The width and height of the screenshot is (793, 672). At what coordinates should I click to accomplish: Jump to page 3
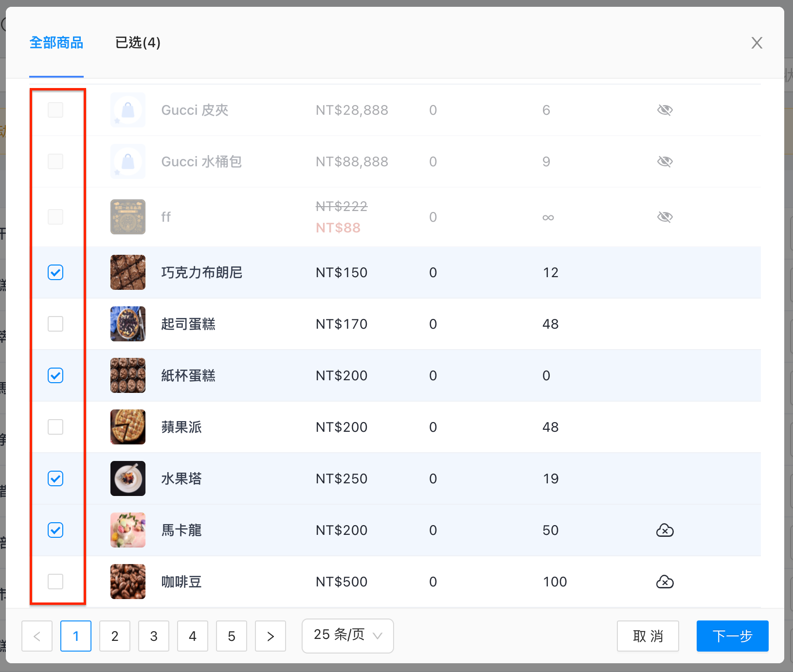point(154,636)
